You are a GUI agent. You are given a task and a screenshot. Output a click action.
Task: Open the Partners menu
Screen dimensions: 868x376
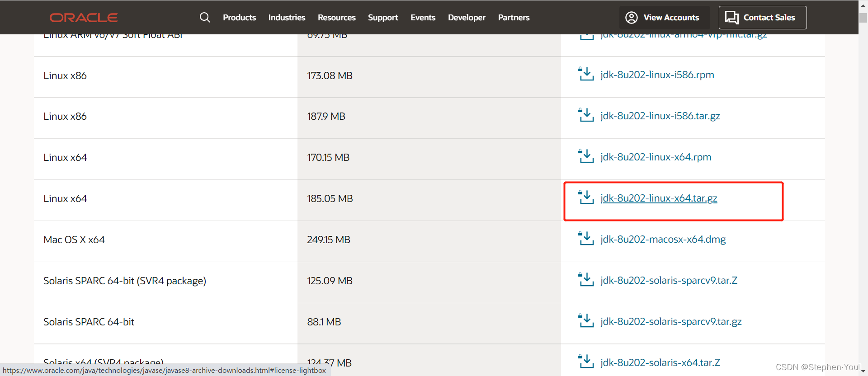[514, 18]
